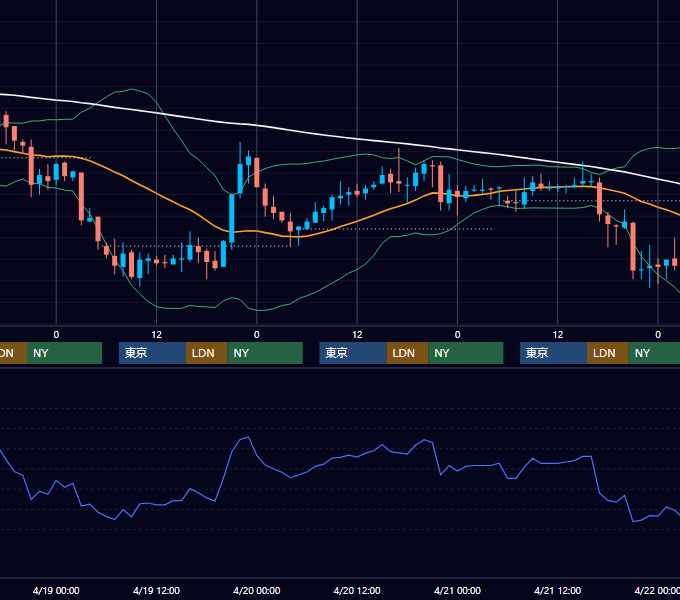
Task: Select the LDN session block on 4/20
Action: [407, 353]
